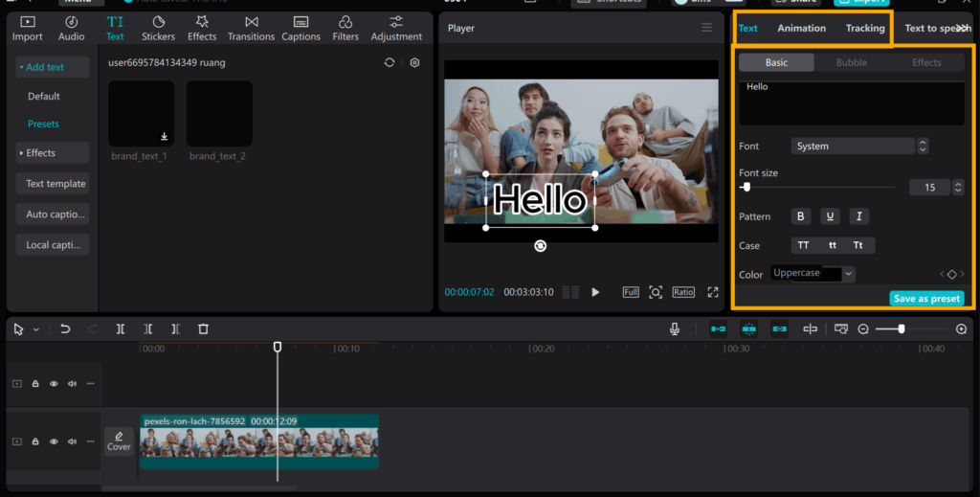Refresh the text presets list
Viewport: 980px width, 497px height.
tap(390, 62)
